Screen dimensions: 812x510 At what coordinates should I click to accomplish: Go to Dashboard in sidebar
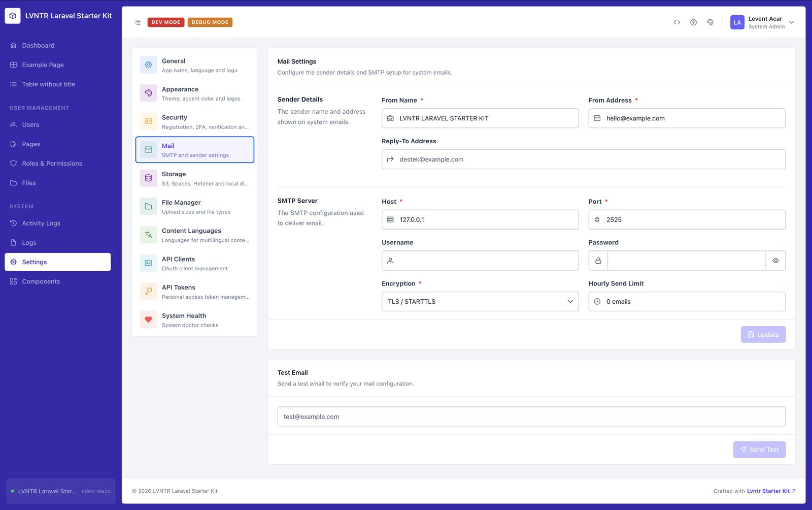click(x=58, y=45)
